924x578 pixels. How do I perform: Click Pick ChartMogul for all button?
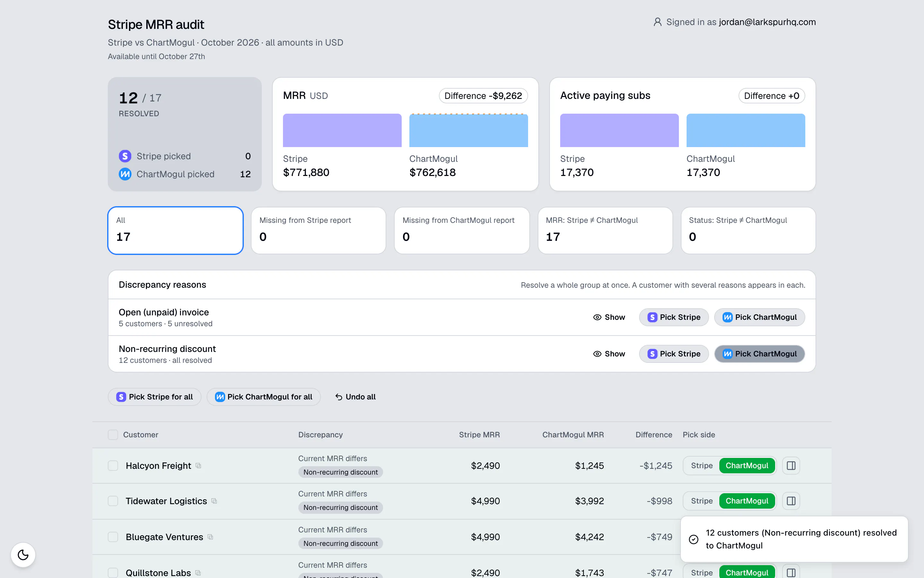tap(263, 397)
